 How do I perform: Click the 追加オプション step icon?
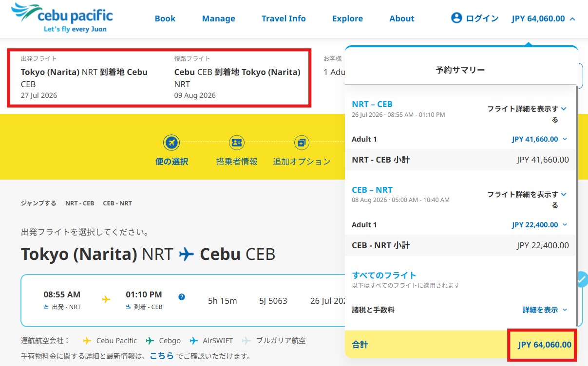pyautogui.click(x=302, y=142)
